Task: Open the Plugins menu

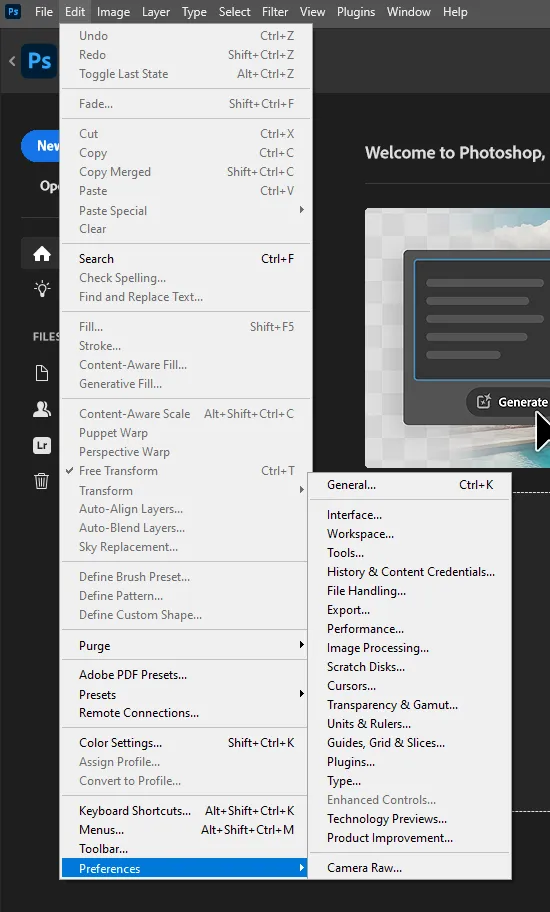Action: click(x=356, y=12)
